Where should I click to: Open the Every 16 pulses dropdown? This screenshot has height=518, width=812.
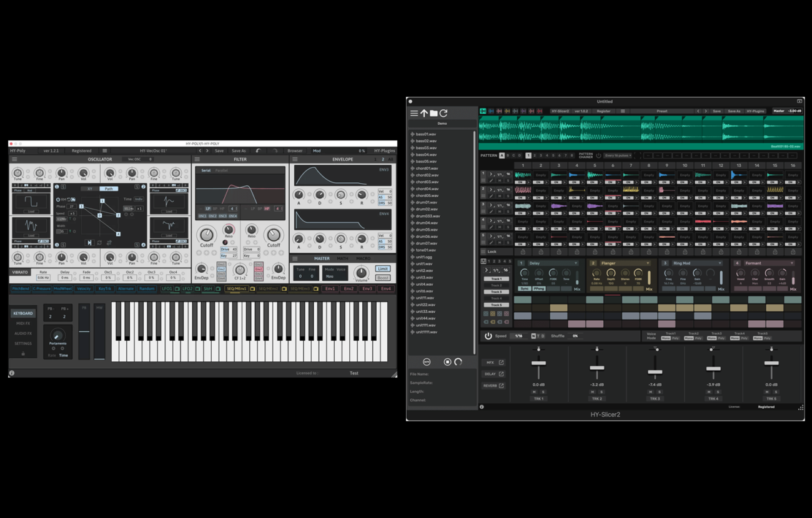[618, 155]
